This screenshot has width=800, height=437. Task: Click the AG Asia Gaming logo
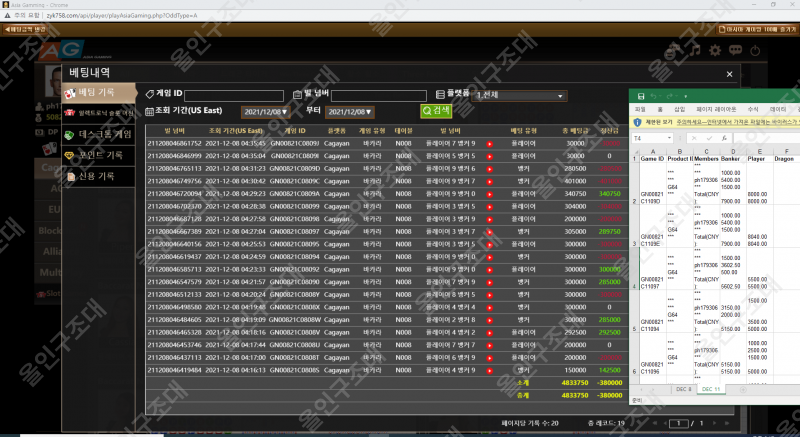pos(62,50)
